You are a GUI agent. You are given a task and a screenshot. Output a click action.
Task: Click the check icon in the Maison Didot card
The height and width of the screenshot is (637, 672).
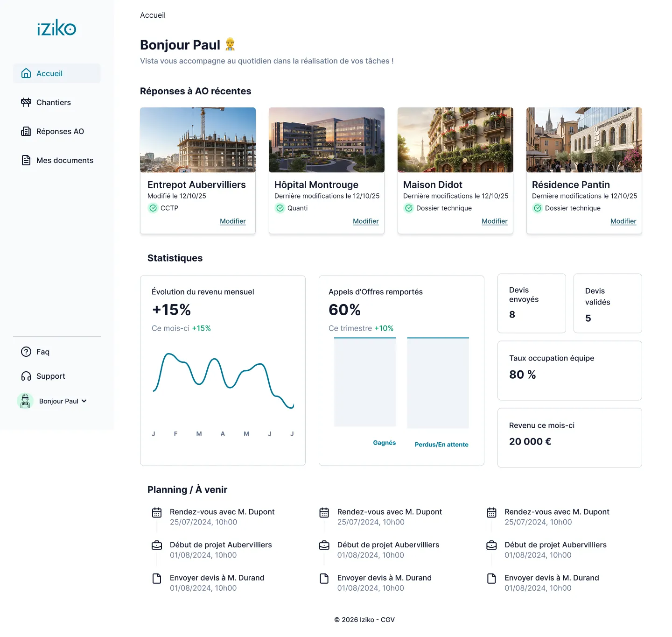(409, 208)
